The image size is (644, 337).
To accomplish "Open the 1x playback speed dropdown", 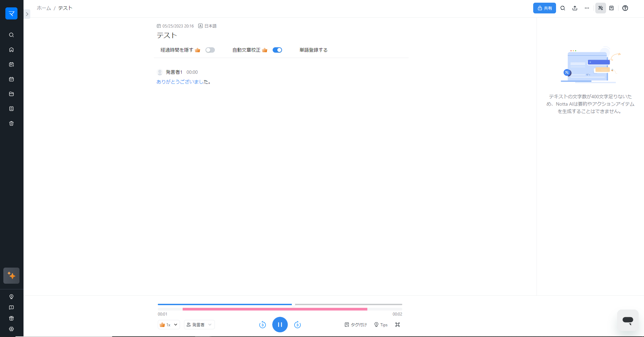I will pos(169,325).
